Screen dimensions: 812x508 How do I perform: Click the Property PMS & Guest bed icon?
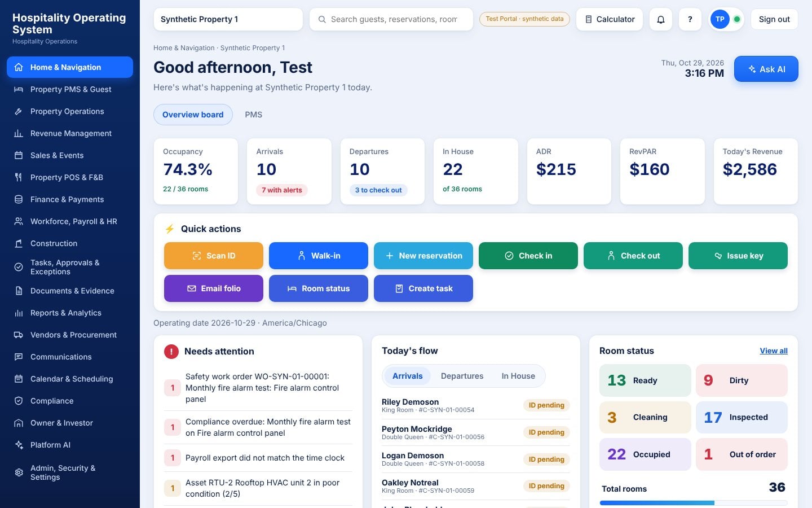click(19, 89)
